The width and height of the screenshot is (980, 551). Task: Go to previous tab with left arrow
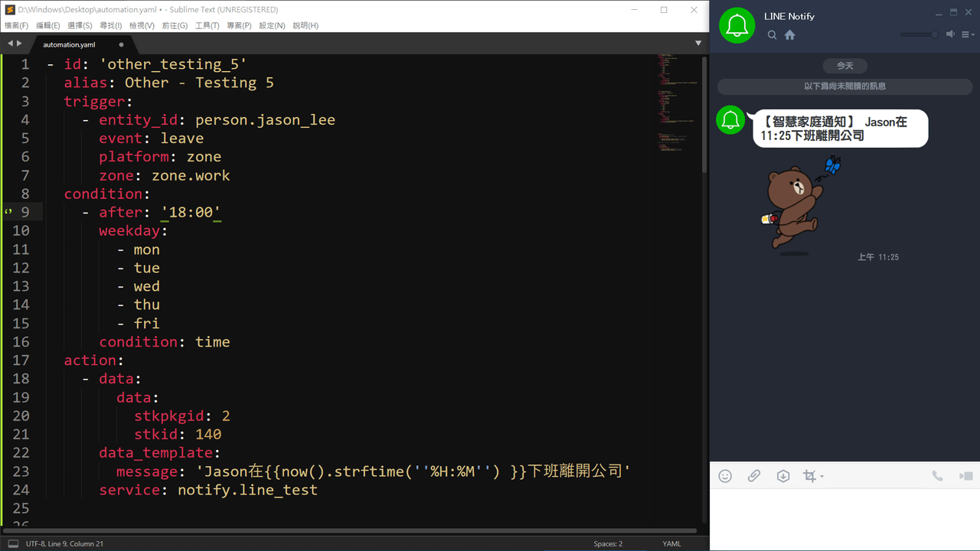click(10, 44)
